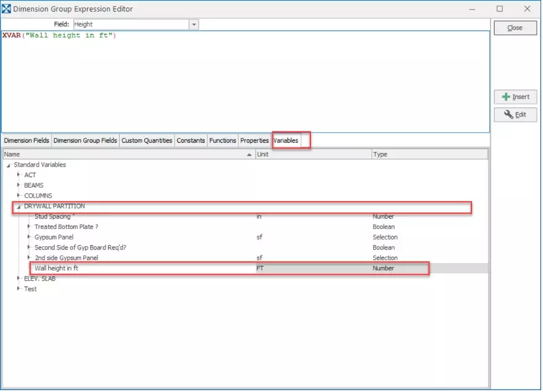Click the app logo in title bar
Viewport: 543px width, 392px height.
(6, 9)
